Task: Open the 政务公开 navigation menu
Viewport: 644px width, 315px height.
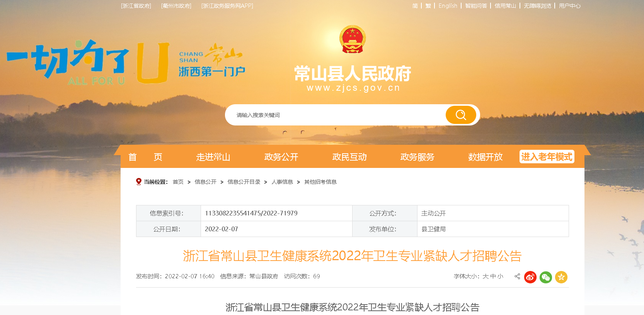Action: [281, 157]
